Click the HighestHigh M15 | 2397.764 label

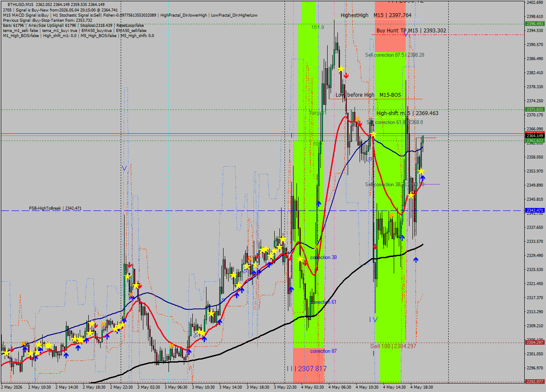376,15
